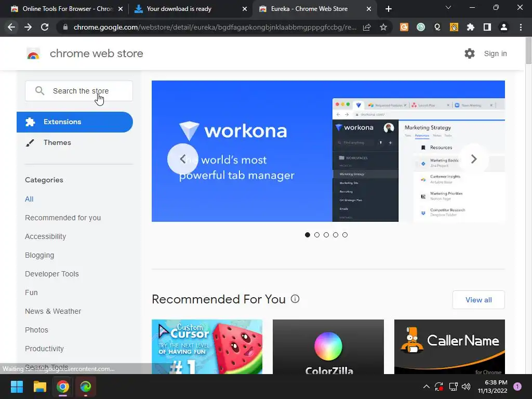Close the Your download is ready tab

point(245,9)
